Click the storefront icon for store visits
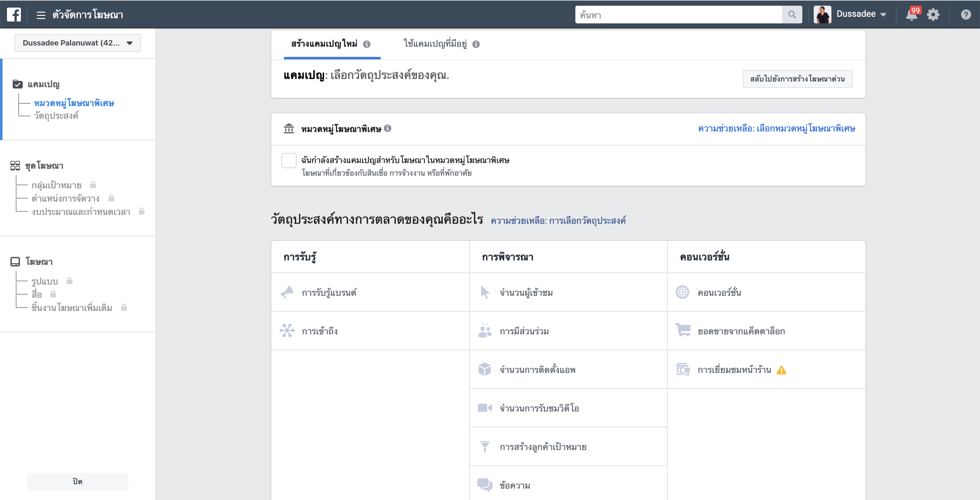 [x=683, y=369]
